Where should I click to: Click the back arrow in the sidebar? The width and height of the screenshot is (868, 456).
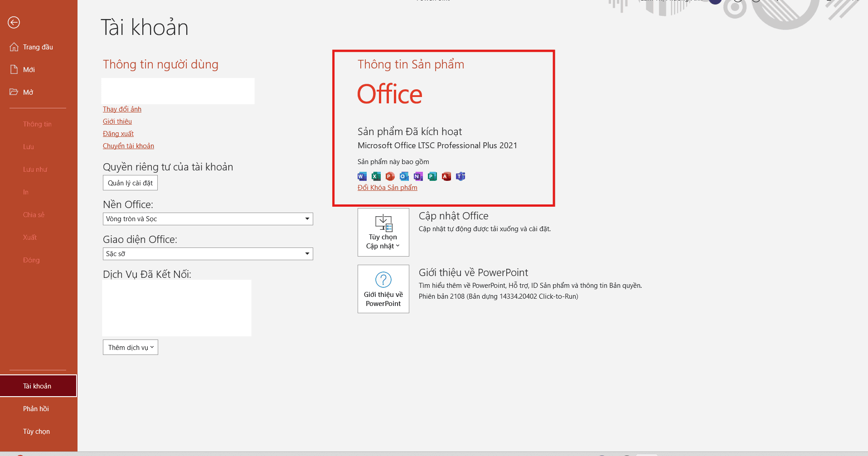click(x=13, y=22)
